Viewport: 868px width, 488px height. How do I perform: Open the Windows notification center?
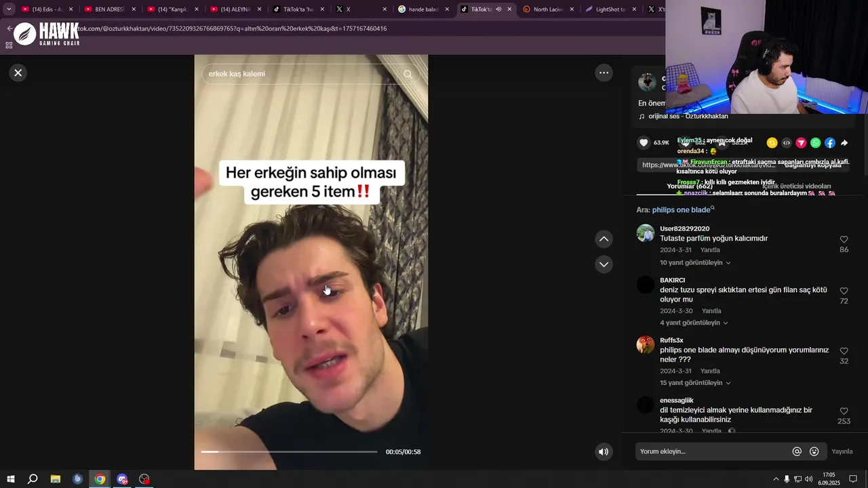pyautogui.click(x=853, y=479)
